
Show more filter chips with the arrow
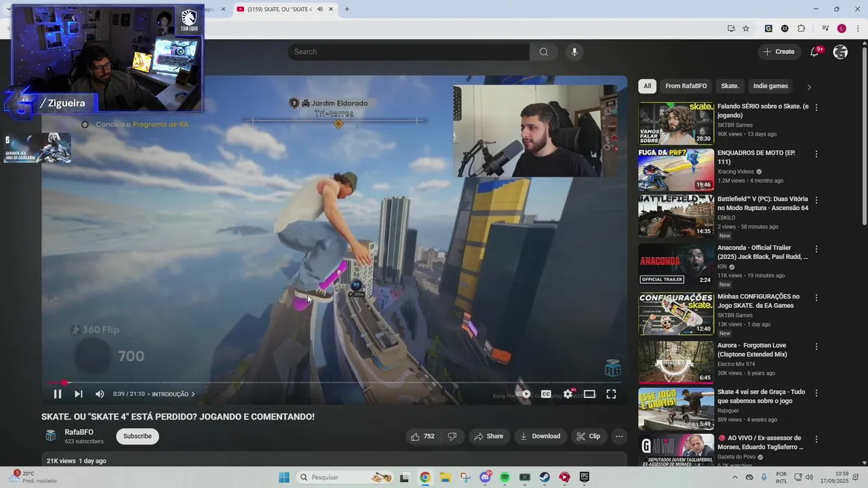click(808, 87)
